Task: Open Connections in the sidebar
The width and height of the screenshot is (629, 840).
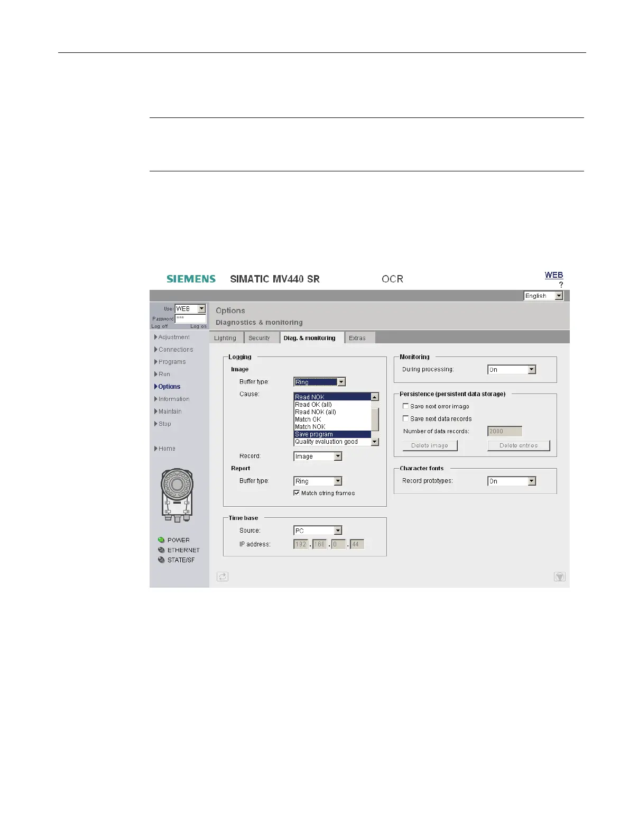Action: [173, 350]
